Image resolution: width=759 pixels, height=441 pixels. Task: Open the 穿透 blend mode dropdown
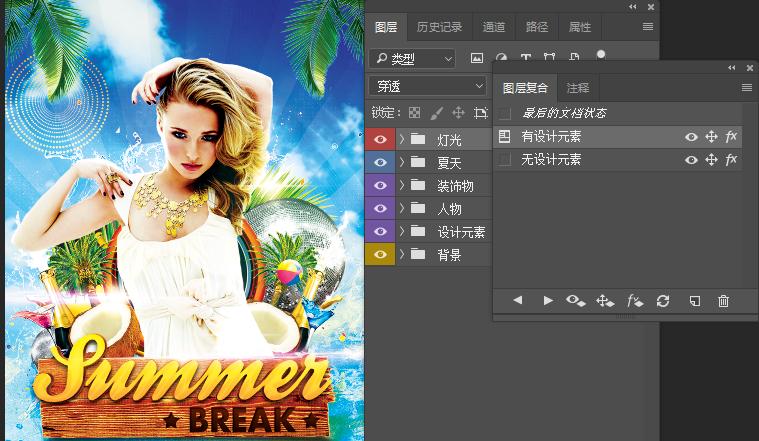(x=427, y=86)
